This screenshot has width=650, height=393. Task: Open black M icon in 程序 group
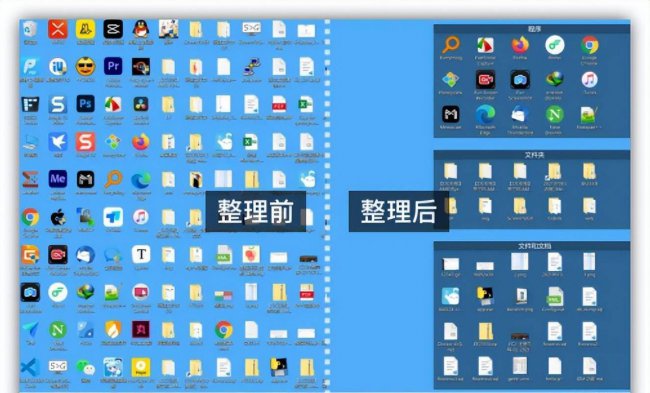coord(451,115)
